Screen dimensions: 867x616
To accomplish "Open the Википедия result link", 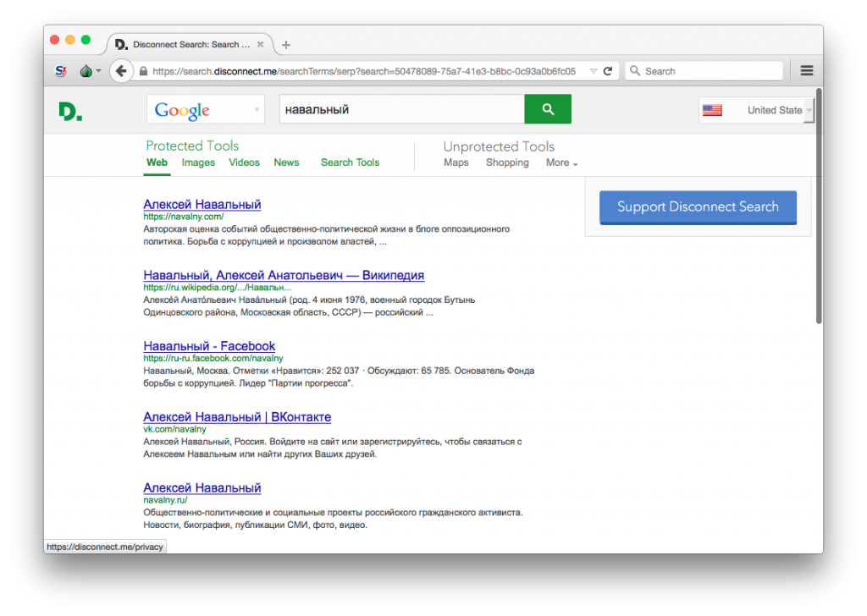I will [284, 275].
